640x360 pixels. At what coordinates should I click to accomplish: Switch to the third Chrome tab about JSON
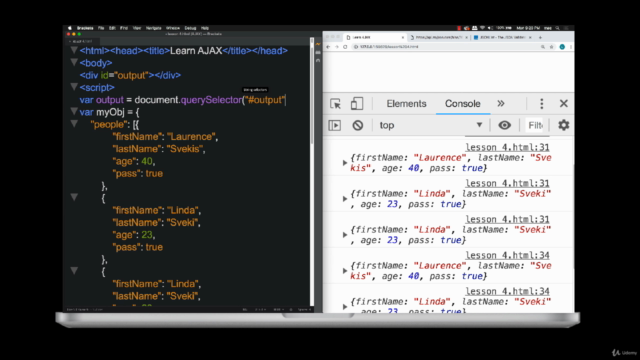[502, 37]
